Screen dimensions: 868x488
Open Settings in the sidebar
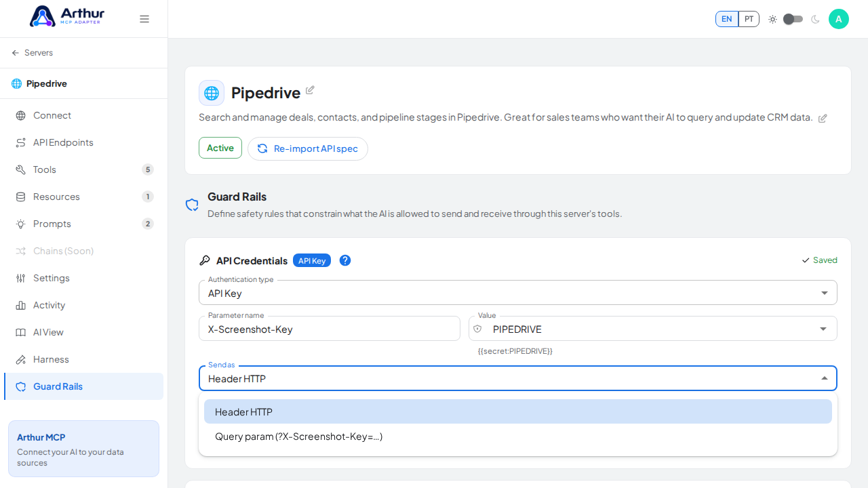[83, 278]
